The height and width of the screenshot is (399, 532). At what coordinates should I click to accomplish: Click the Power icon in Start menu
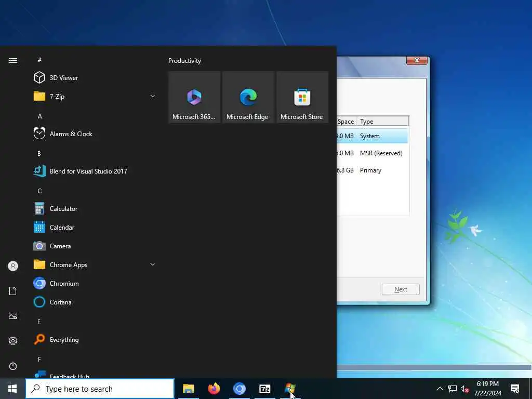point(13,366)
